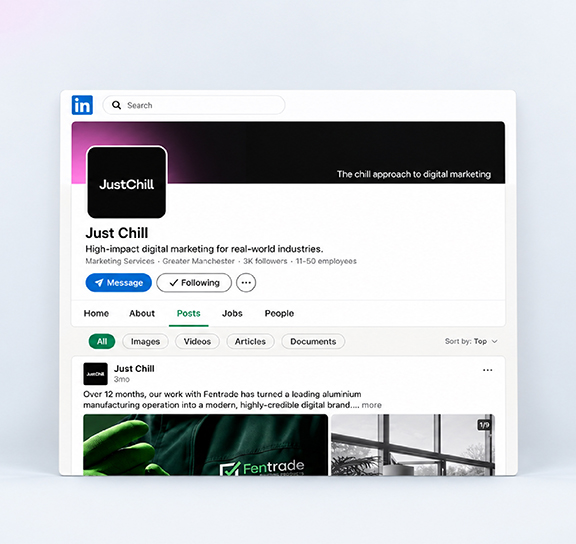Open the post's three-dot options menu
The width and height of the screenshot is (576, 544).
487,370
